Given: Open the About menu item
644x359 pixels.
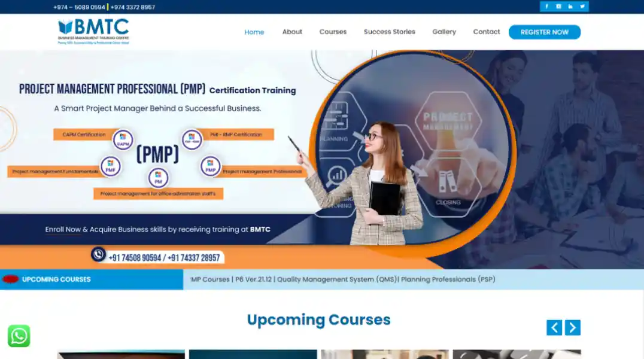Looking at the screenshot, I should 292,32.
